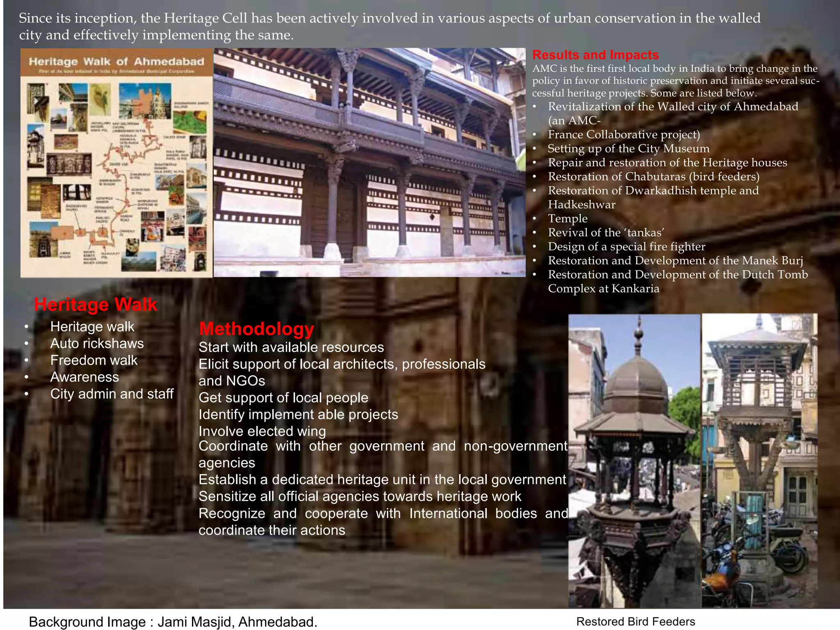
Task: Click Start with available resources line
Action: (291, 347)
